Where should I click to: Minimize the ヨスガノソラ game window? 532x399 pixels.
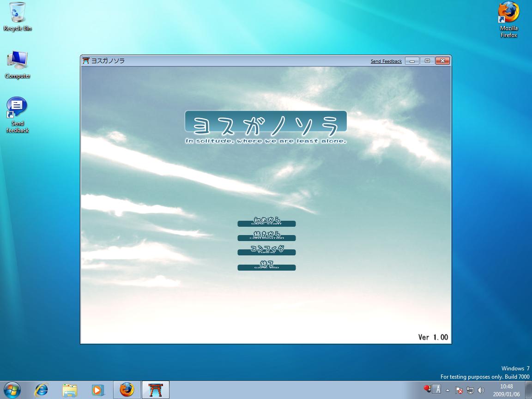[412, 61]
